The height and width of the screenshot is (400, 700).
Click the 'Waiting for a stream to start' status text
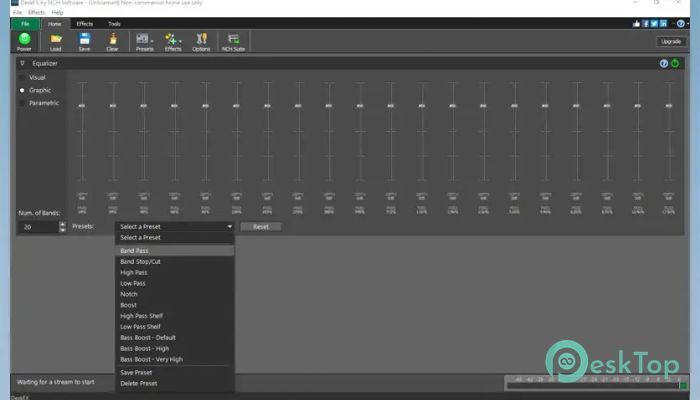point(56,382)
